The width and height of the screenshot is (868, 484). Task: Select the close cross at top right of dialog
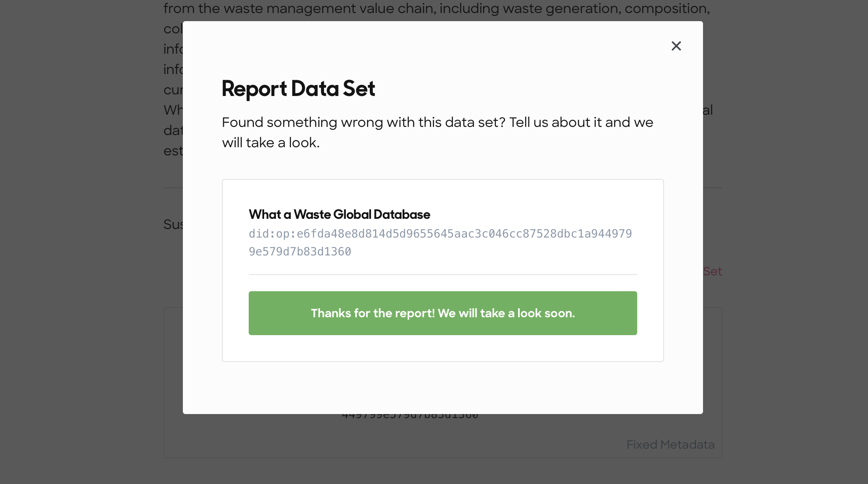(676, 46)
